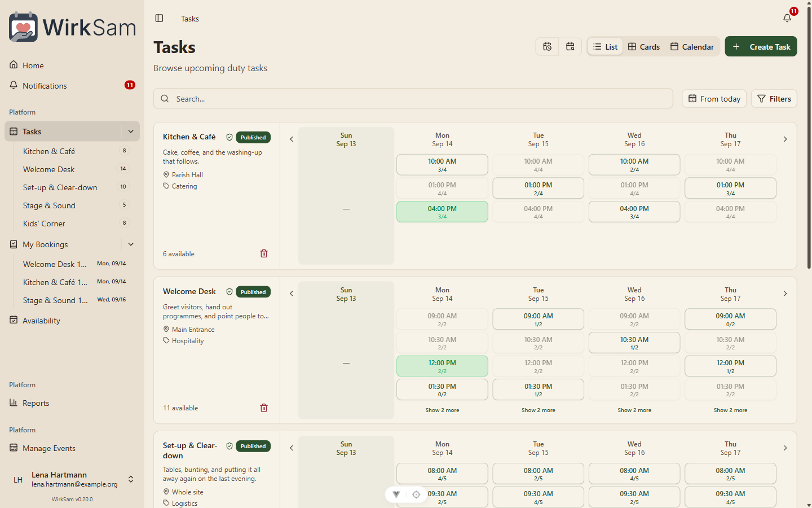Go to next days in Kitchen & Café
The height and width of the screenshot is (508, 812).
point(785,139)
